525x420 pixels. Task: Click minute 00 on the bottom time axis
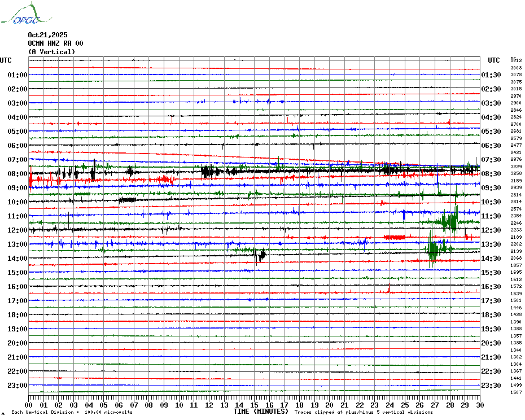coord(29,405)
